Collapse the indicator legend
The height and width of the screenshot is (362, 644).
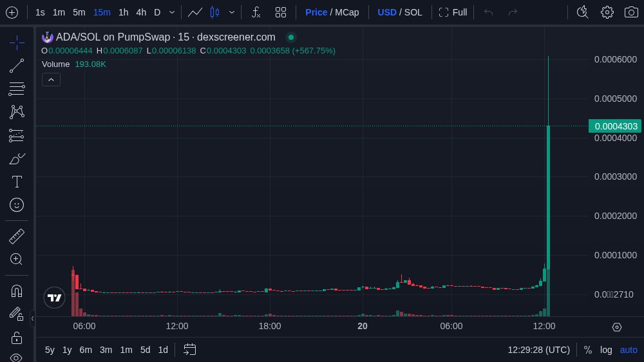coord(51,79)
